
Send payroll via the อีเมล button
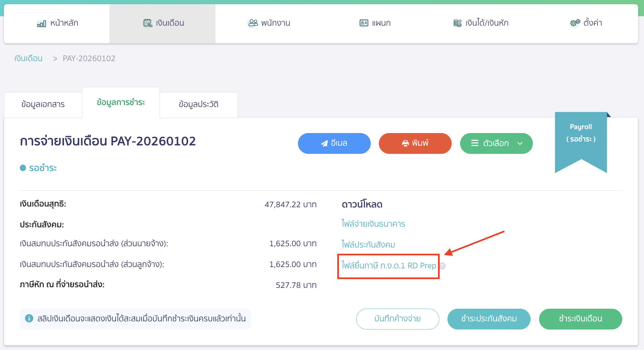pyautogui.click(x=334, y=143)
